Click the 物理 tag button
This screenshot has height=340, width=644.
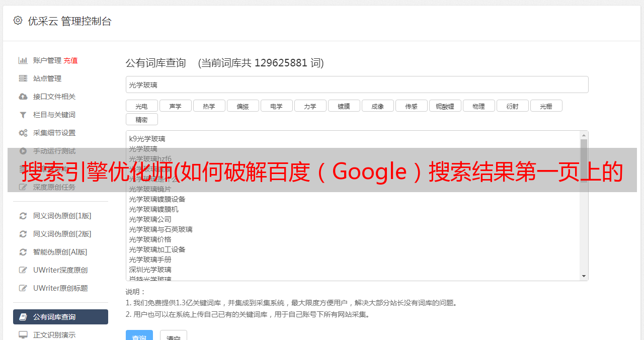point(478,106)
